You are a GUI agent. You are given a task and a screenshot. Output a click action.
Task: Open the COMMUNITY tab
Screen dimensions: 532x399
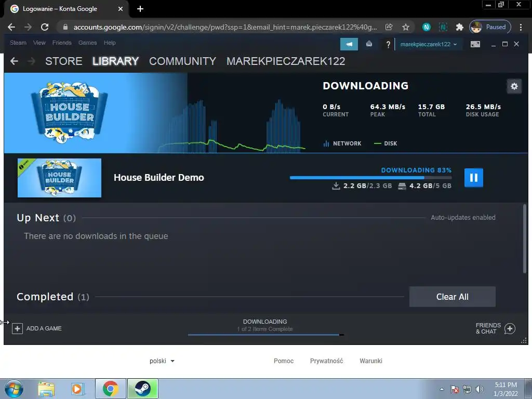click(182, 61)
